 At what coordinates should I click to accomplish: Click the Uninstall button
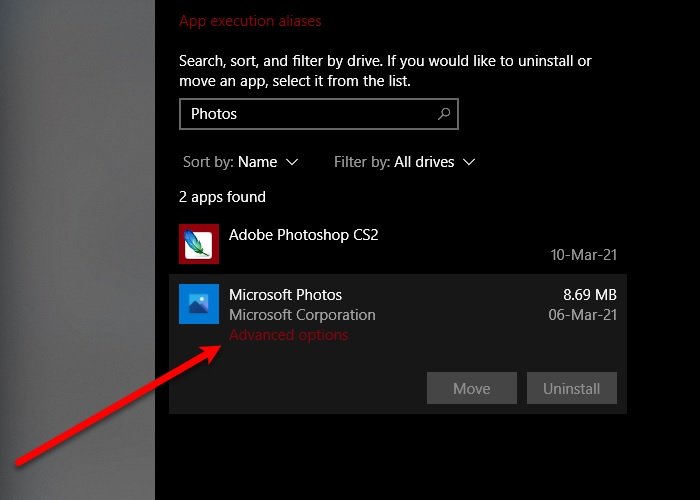coord(572,388)
